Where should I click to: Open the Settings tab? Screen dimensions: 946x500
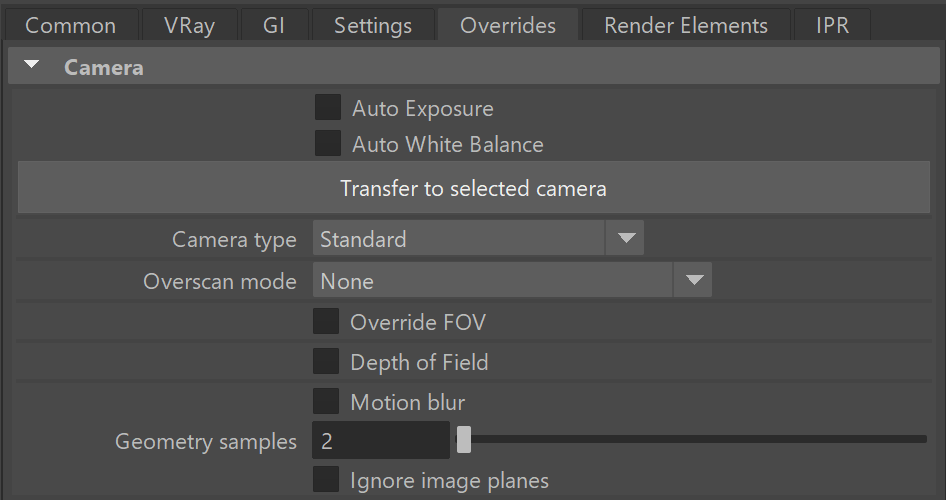pyautogui.click(x=373, y=25)
